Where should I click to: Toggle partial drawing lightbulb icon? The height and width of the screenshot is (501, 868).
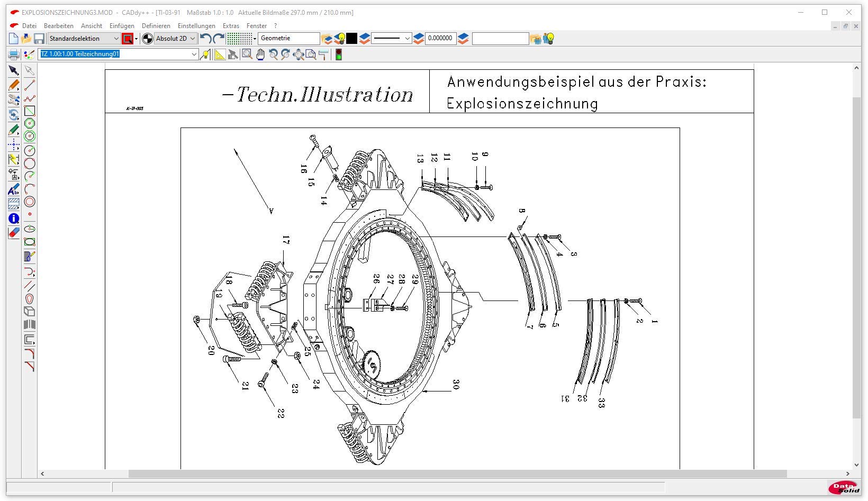(205, 54)
